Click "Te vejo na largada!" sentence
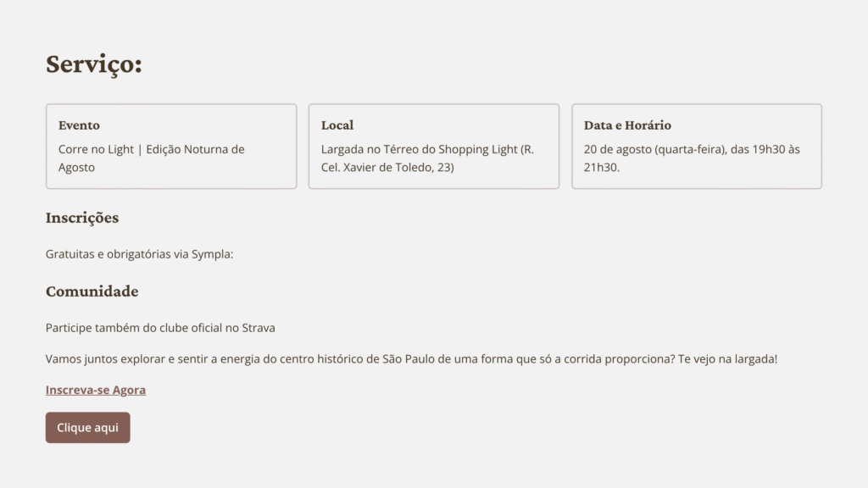Viewport: 868px width, 488px height. click(x=727, y=359)
